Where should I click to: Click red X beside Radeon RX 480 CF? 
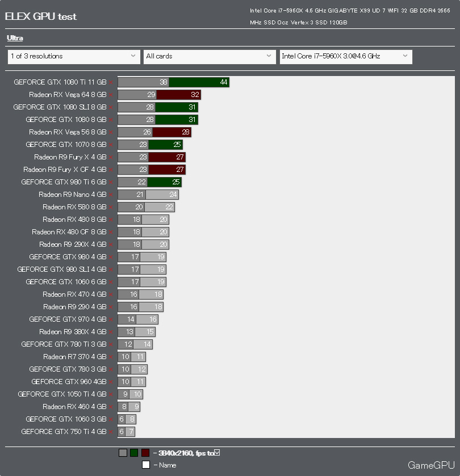point(111,232)
